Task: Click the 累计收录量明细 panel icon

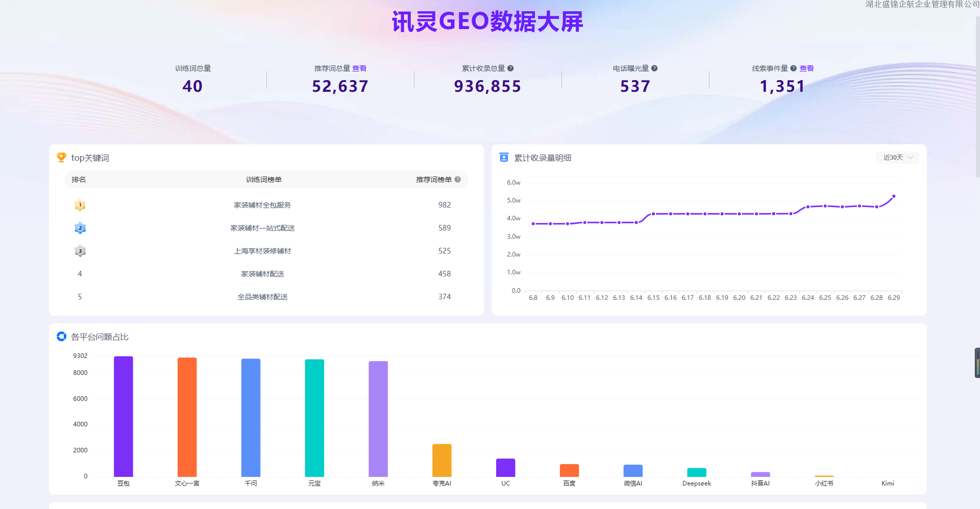Action: coord(504,158)
